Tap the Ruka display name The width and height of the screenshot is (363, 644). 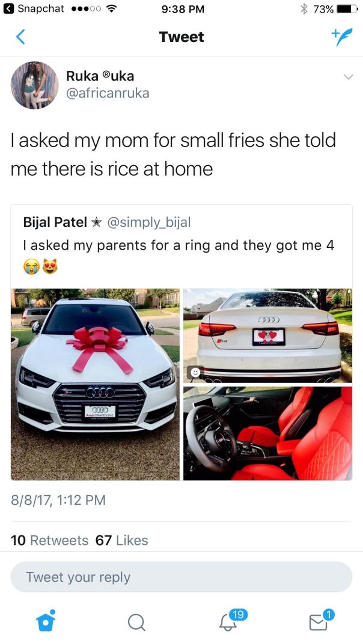click(x=100, y=76)
